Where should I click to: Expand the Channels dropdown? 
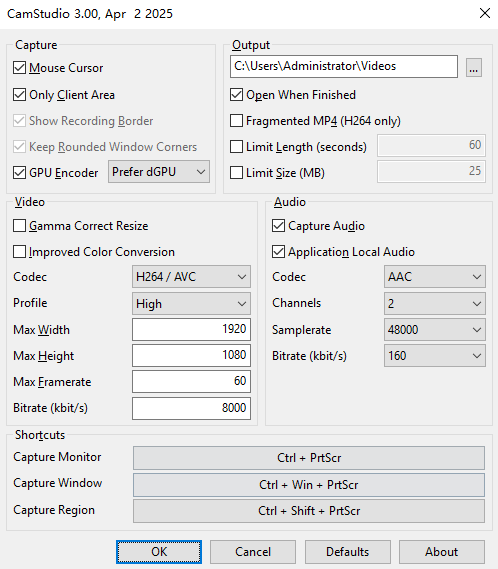point(435,304)
